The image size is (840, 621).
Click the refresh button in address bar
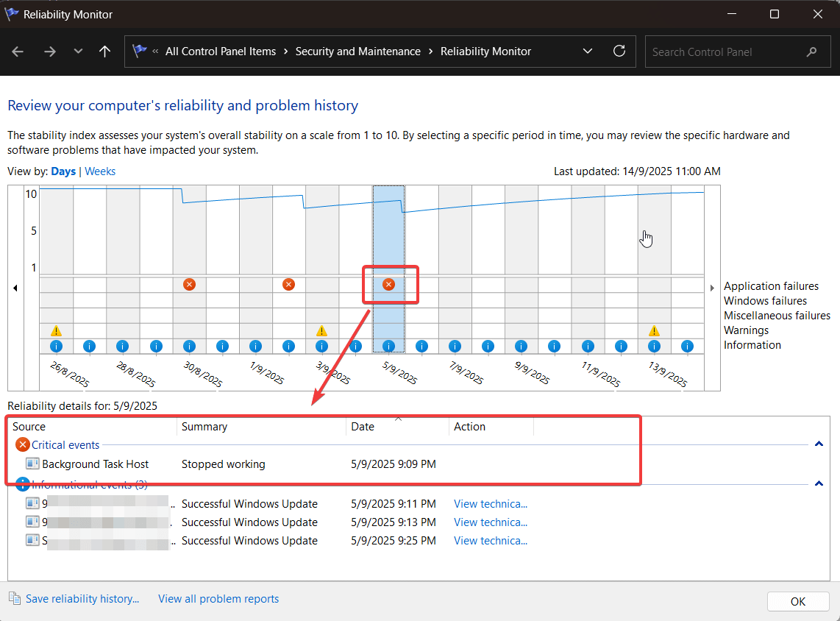pos(619,52)
